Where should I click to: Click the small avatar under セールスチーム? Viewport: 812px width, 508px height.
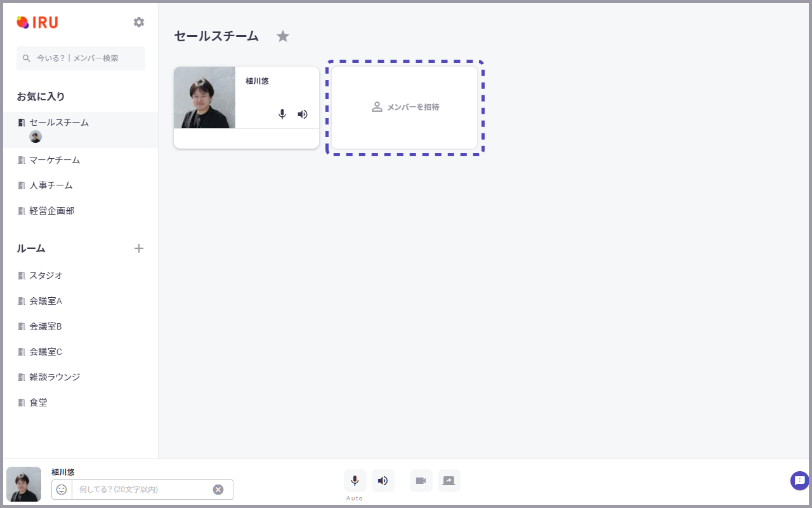coord(36,137)
